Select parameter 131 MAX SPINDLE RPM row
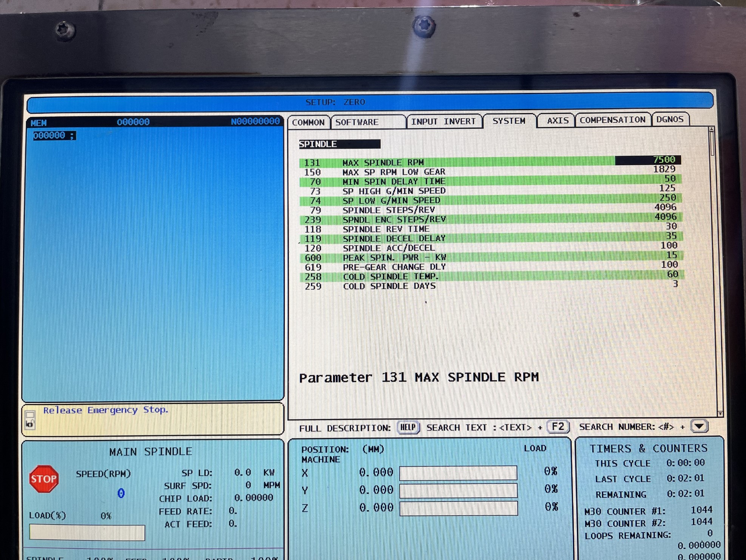The width and height of the screenshot is (746, 560). point(383,162)
